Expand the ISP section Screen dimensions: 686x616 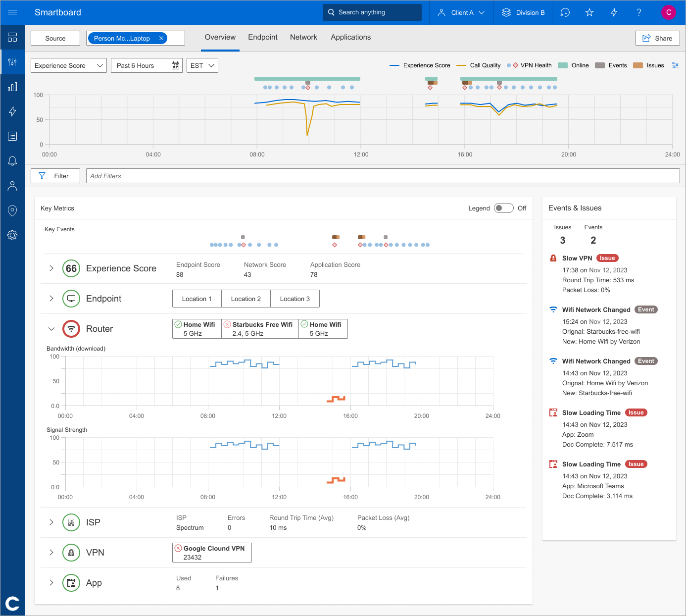point(51,522)
